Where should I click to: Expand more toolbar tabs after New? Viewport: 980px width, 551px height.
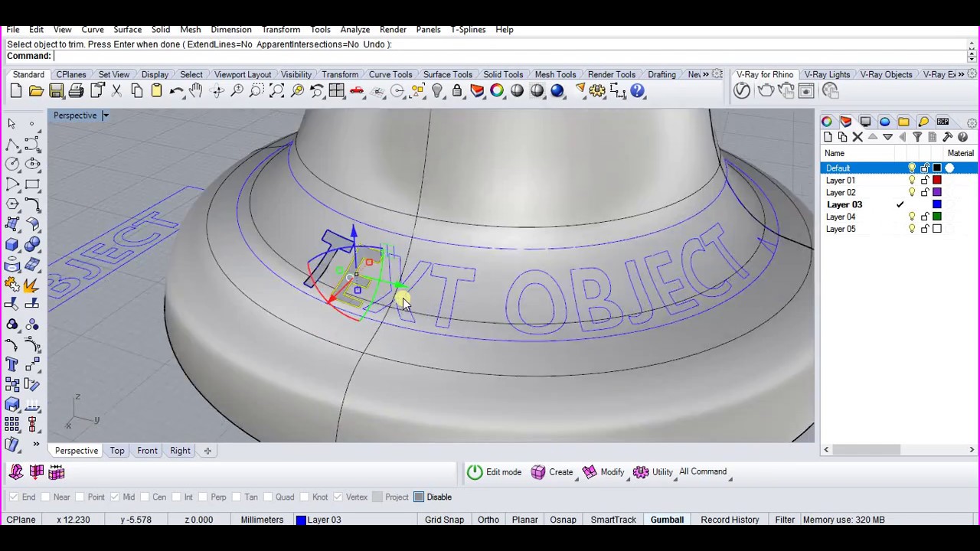(x=706, y=74)
